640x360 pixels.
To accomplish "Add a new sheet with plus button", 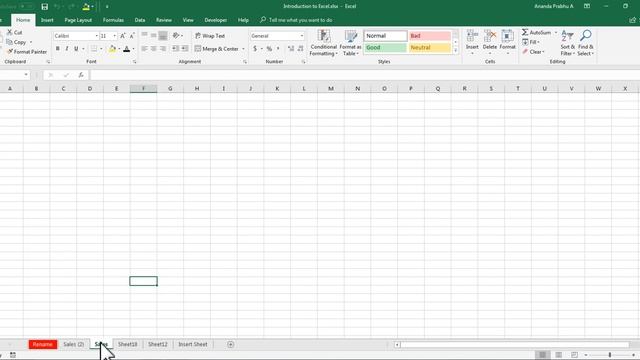I will click(231, 344).
